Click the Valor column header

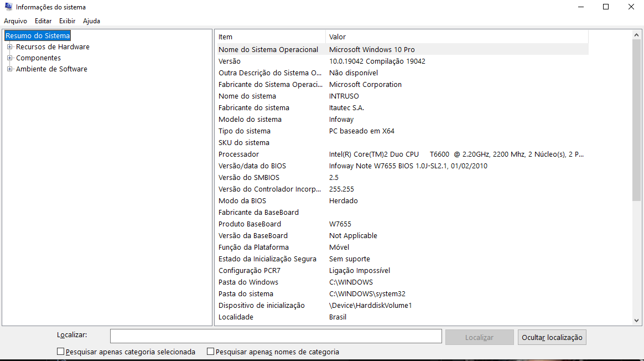pos(457,37)
